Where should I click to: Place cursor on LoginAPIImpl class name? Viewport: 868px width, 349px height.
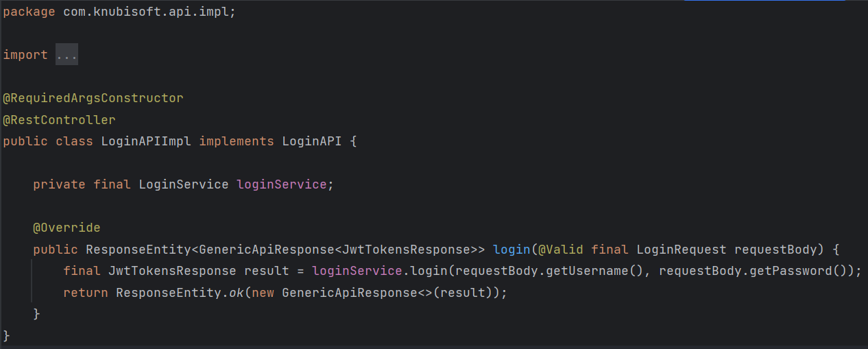point(146,141)
